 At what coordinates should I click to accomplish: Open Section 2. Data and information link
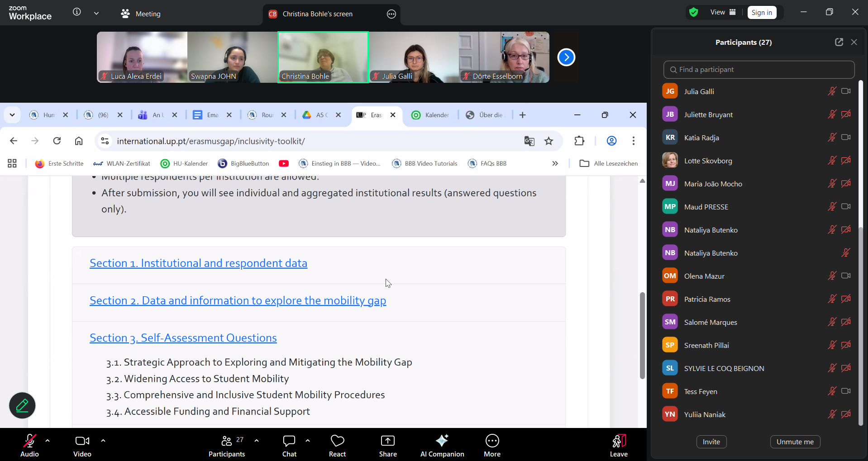click(238, 301)
